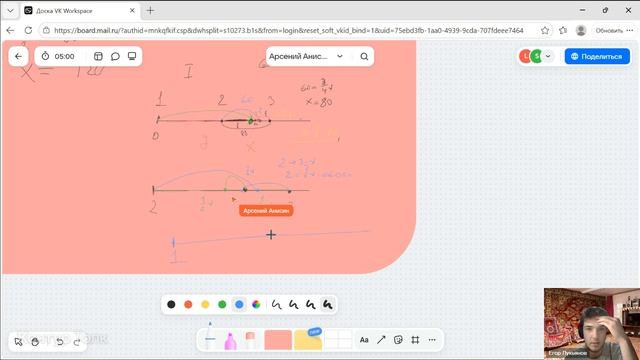Open the board templates layout icon
The width and height of the screenshot is (640, 360).
98,56
